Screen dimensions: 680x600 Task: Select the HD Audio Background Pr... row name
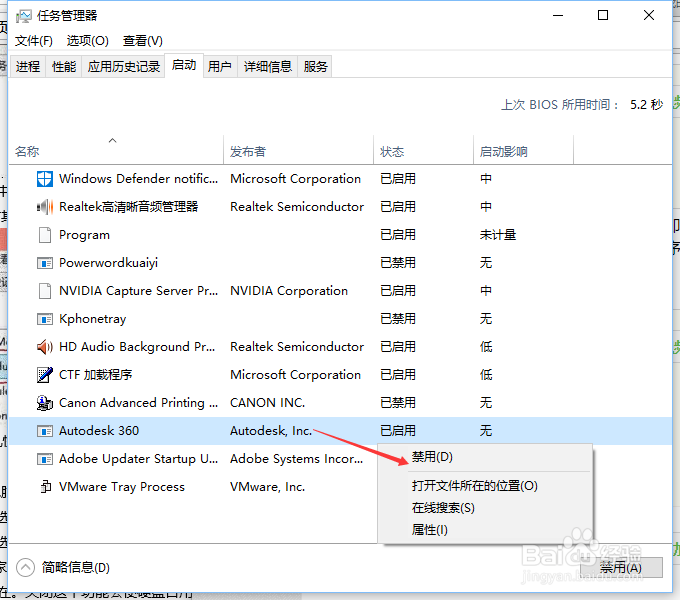(x=137, y=347)
